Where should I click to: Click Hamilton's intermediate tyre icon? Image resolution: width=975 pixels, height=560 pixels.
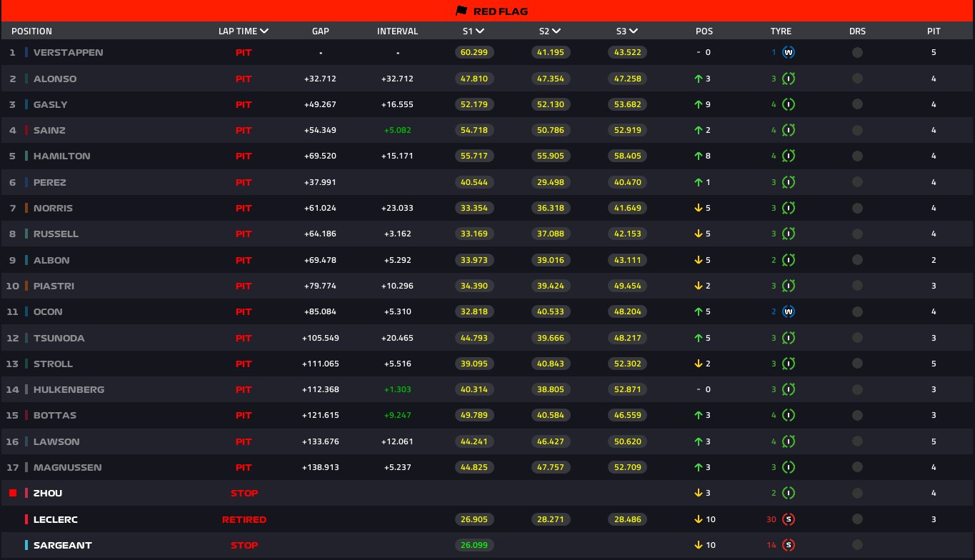coord(789,156)
